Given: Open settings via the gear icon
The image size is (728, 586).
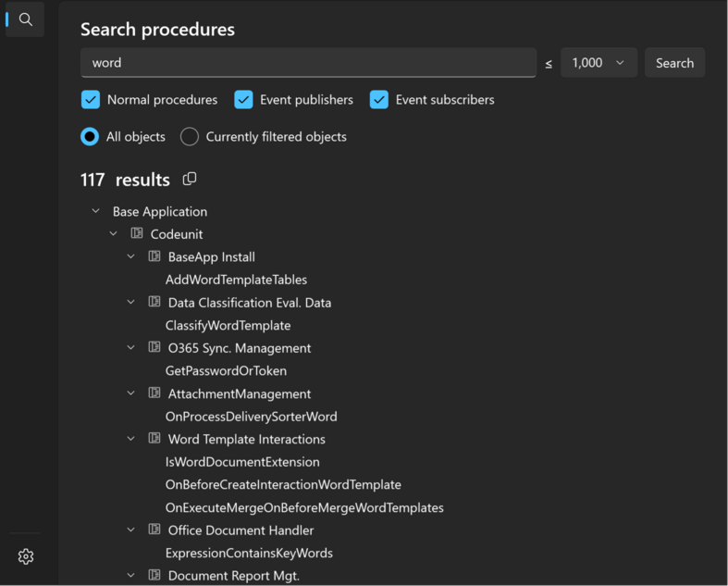Looking at the screenshot, I should (26, 556).
